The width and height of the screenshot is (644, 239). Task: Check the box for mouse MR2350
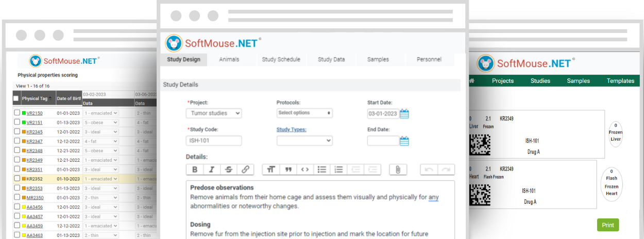(x=17, y=198)
